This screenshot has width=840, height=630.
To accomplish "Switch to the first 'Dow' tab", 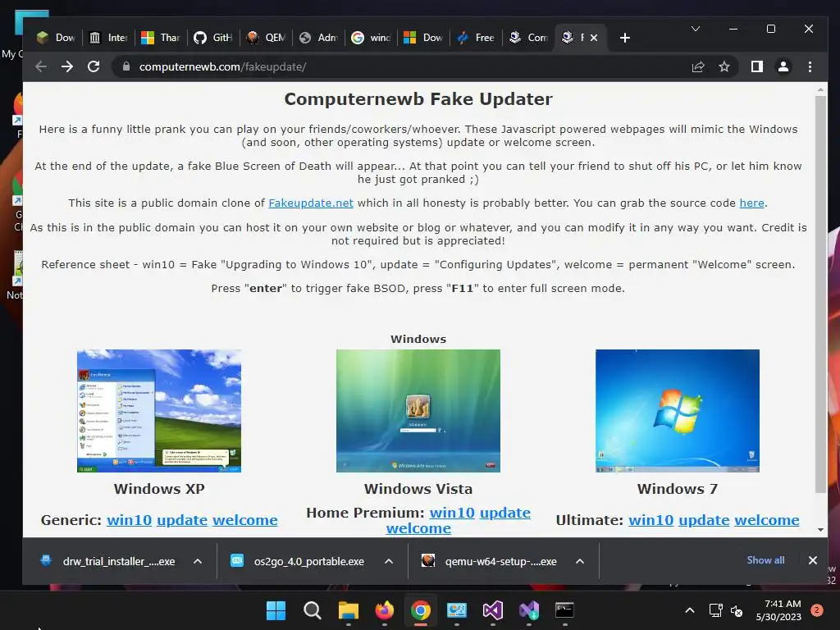I will coord(57,38).
